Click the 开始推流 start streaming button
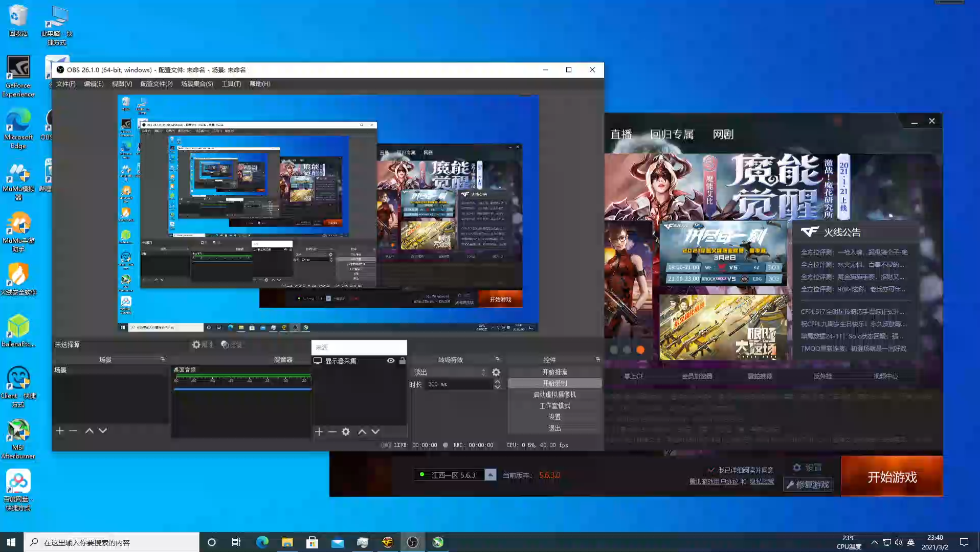 pyautogui.click(x=554, y=372)
